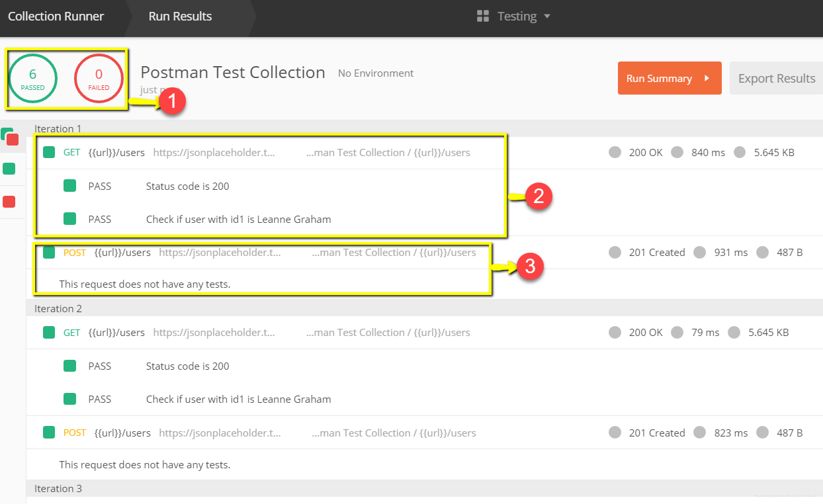Click the 5.645 KB size dot in Iteration 1
823x504 pixels.
[x=740, y=153]
